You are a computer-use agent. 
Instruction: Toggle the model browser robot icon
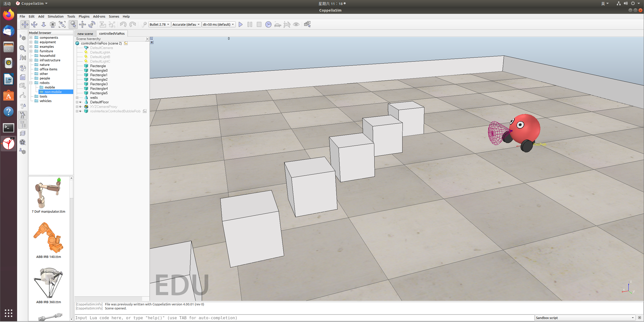pyautogui.click(x=23, y=115)
